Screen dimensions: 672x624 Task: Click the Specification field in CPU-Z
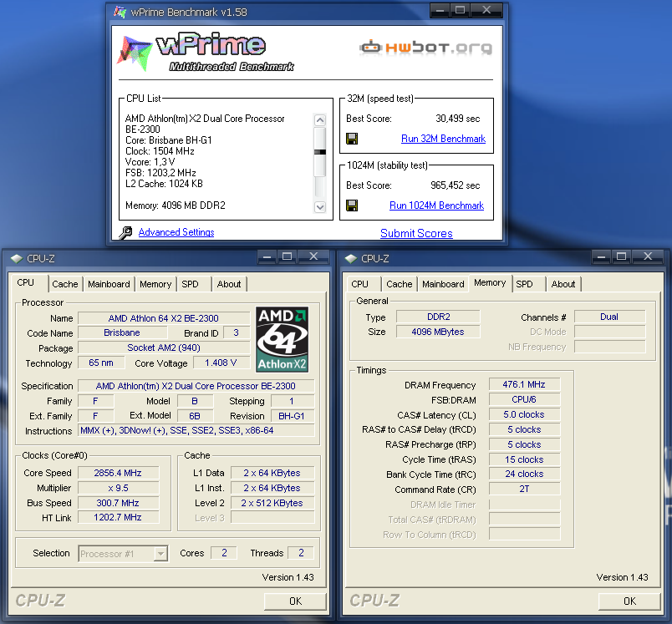click(x=196, y=386)
